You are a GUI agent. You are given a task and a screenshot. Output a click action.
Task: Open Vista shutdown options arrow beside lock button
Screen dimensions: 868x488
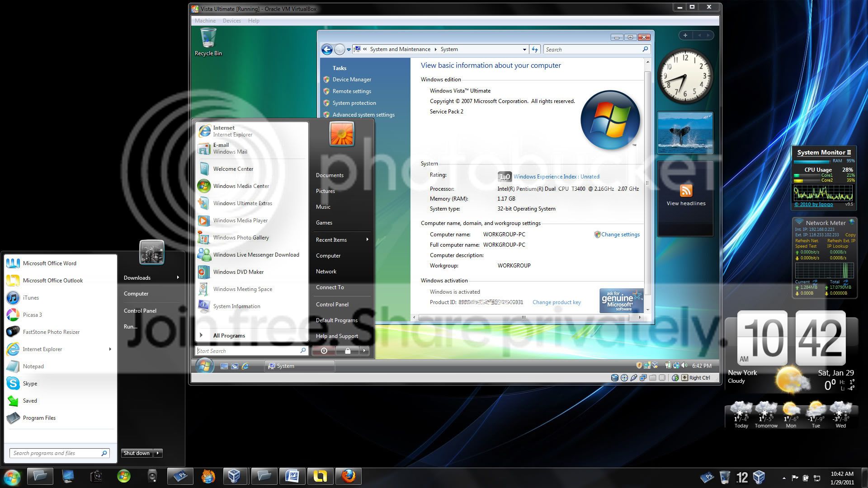pyautogui.click(x=364, y=351)
